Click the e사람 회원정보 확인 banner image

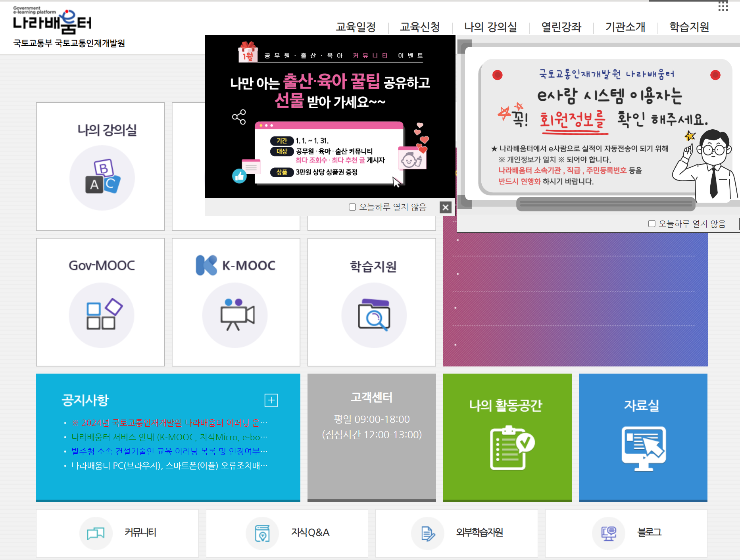coord(598,125)
